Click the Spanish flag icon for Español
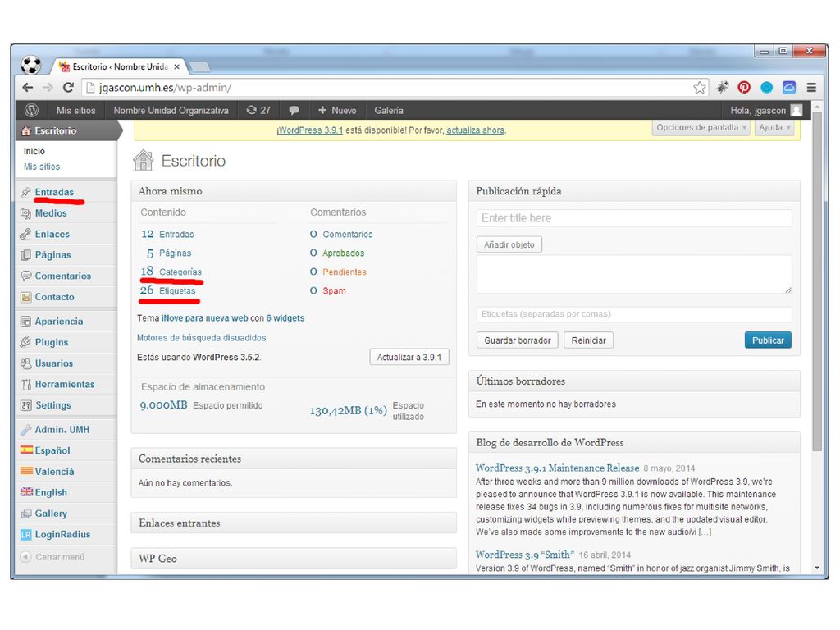Viewport: 840px width, 630px height. point(26,450)
